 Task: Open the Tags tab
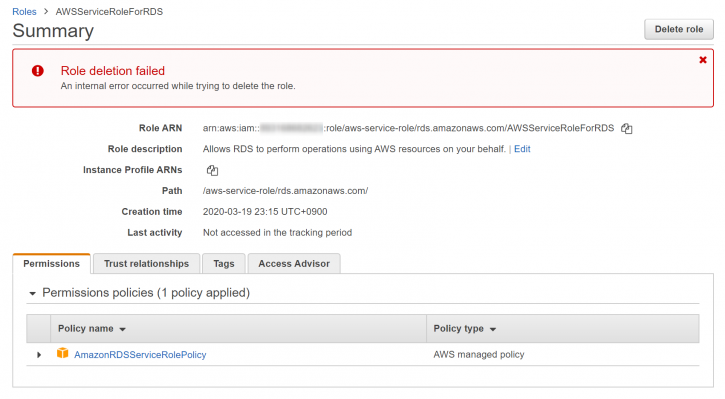pyautogui.click(x=224, y=264)
